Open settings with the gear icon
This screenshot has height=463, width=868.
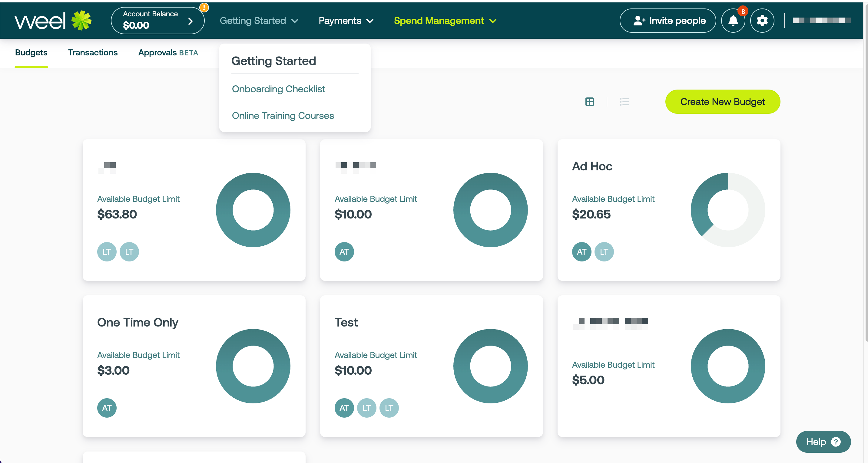[x=762, y=21]
